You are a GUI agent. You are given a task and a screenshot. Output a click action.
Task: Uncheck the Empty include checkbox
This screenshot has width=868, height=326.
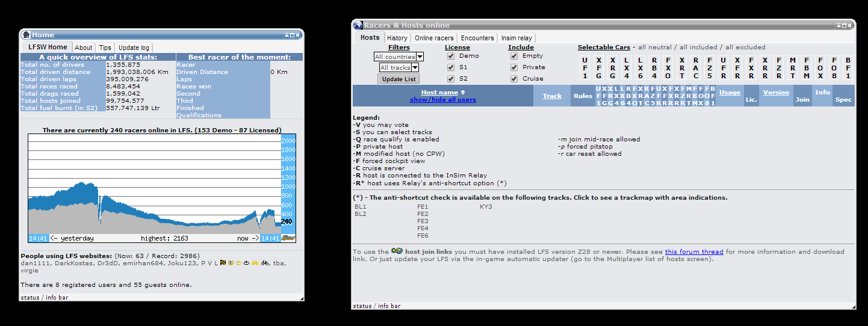click(x=514, y=56)
